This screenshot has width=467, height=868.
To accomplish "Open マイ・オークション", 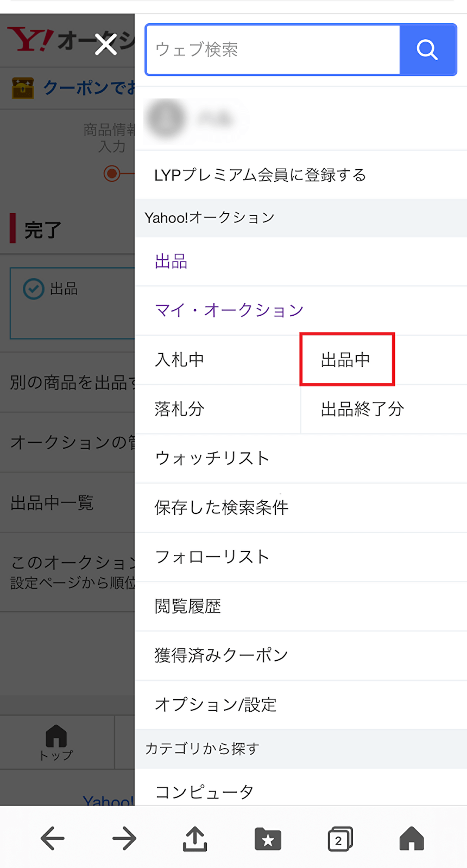I will [301, 310].
